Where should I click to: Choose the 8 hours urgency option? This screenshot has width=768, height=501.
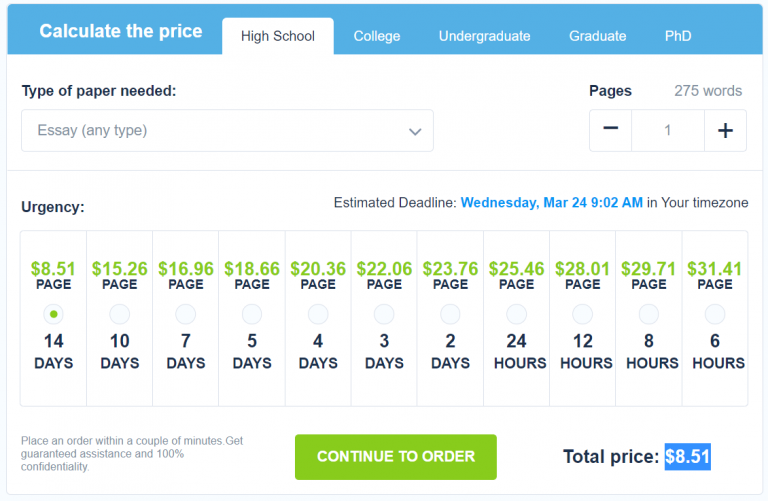point(649,314)
